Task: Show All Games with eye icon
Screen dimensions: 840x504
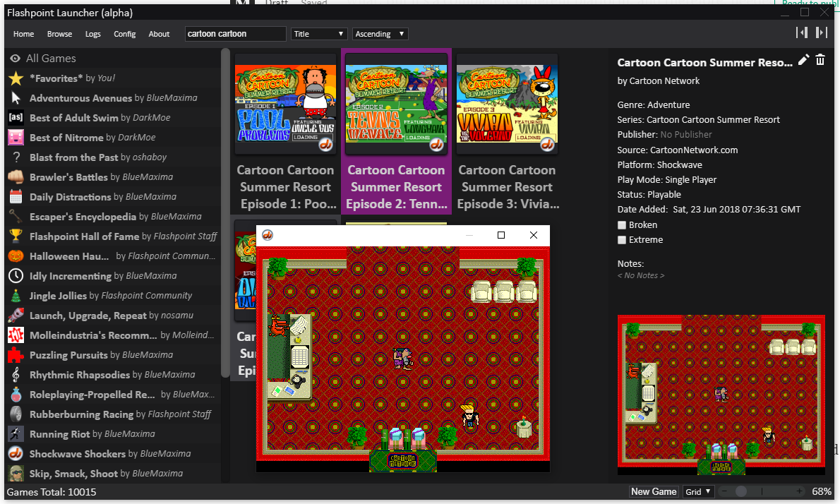Action: coord(16,59)
